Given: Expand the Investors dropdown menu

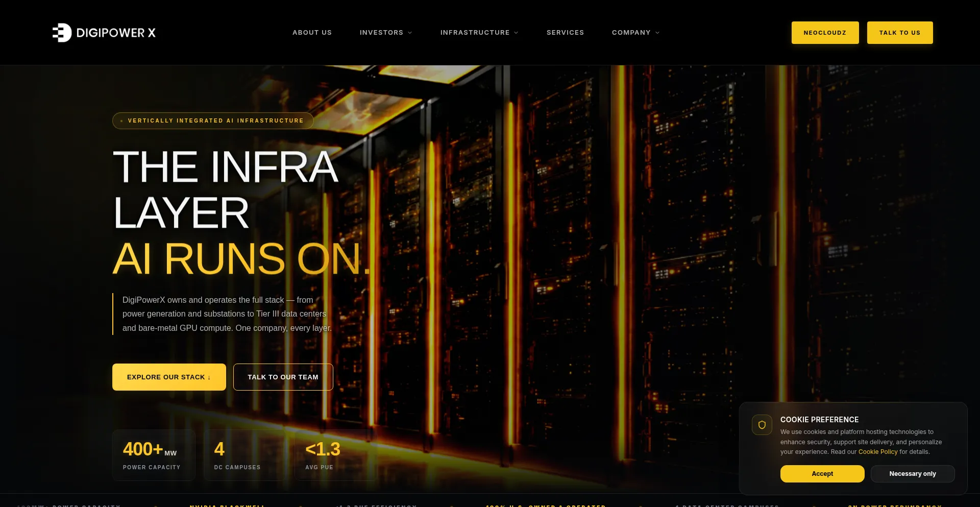Looking at the screenshot, I should 386,33.
